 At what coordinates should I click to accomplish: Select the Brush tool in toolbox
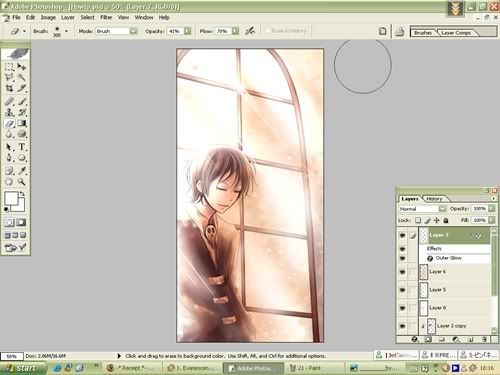pos(22,101)
